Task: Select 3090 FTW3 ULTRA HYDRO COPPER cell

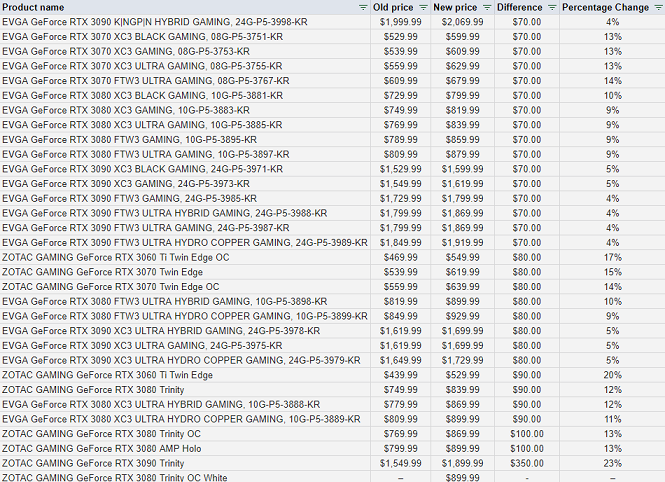Action: [185, 242]
